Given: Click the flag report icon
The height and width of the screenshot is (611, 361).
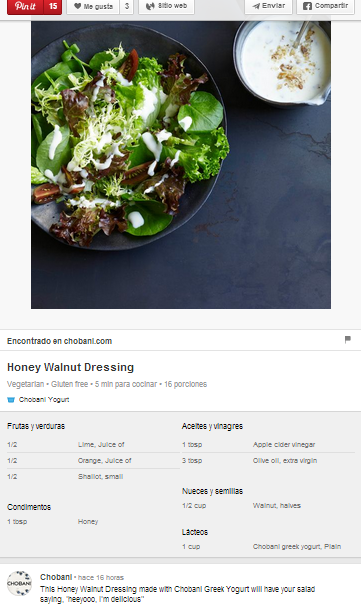Looking at the screenshot, I should [x=348, y=339].
